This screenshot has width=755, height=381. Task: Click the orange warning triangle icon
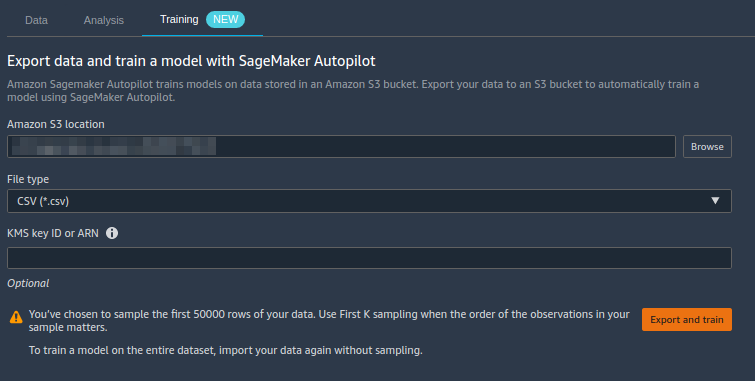[x=16, y=317]
